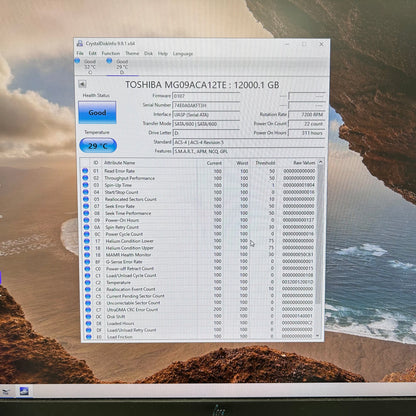Click the blue status dot for Seek Time Performance
The width and height of the screenshot is (416, 416).
tap(86, 213)
